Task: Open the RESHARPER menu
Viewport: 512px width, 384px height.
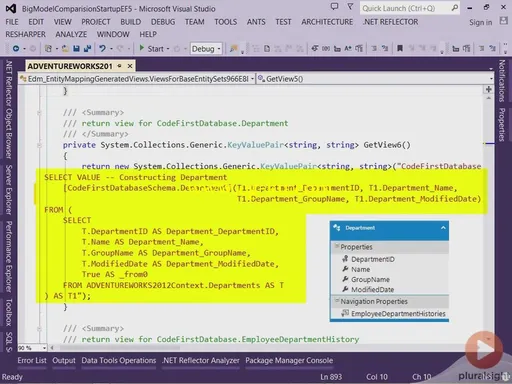Action: [x=25, y=34]
